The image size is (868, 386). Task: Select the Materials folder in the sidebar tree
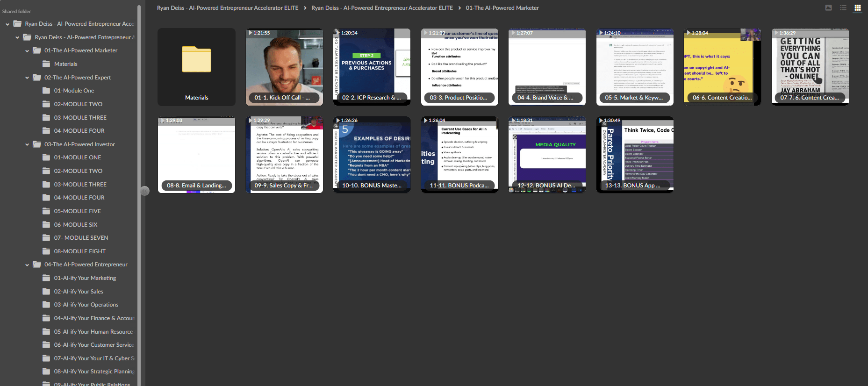point(65,64)
